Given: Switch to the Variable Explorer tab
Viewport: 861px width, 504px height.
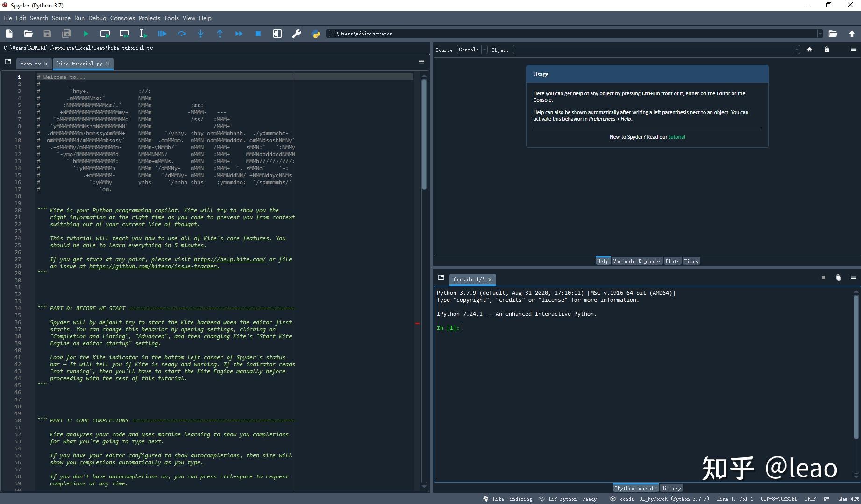Looking at the screenshot, I should (x=636, y=261).
